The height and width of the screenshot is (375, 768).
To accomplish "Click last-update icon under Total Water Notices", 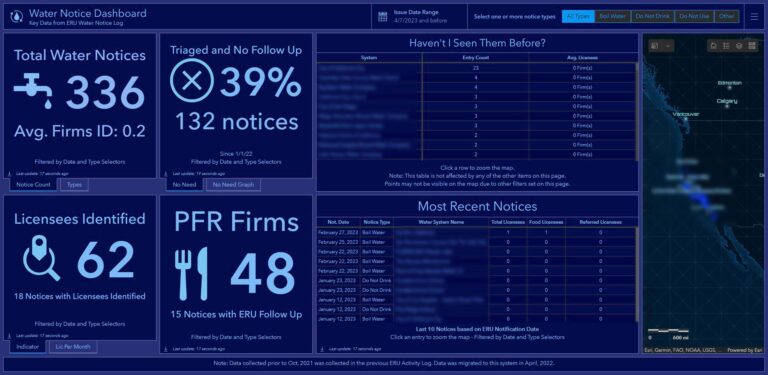I will tap(9, 173).
